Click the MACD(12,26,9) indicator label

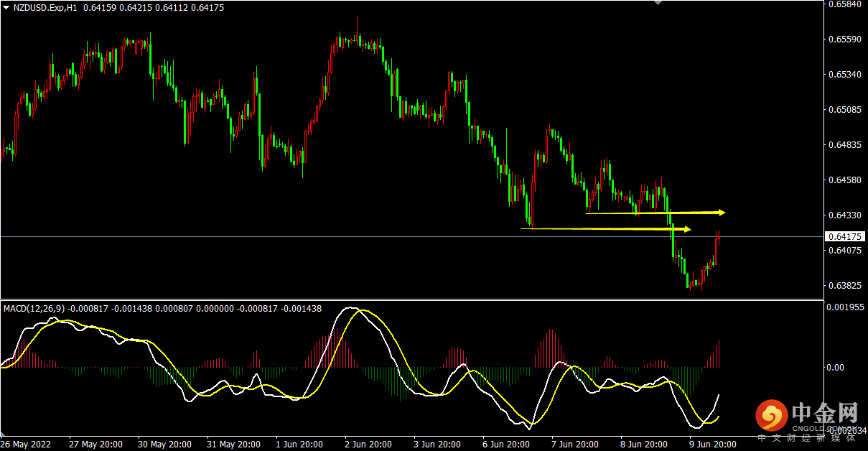point(34,309)
